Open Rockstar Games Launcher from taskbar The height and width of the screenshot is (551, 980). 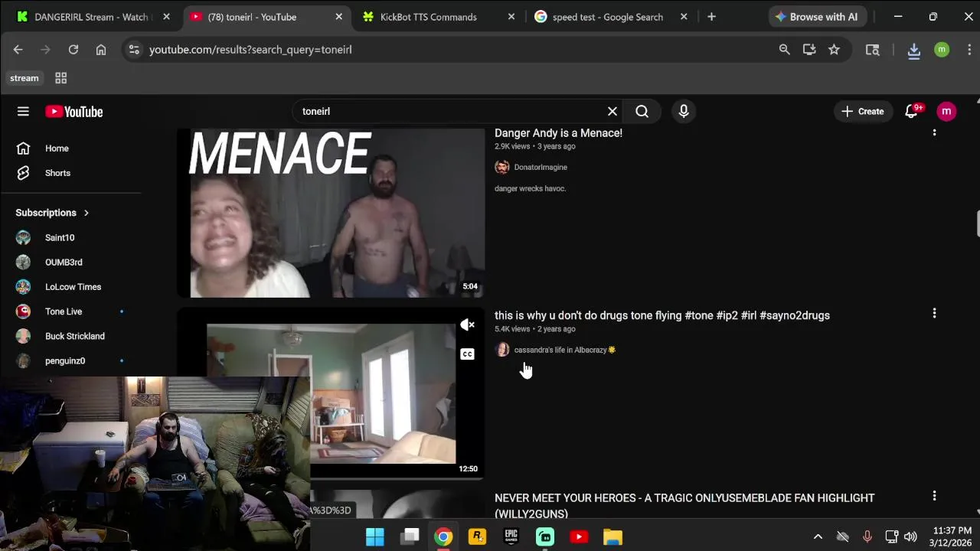click(477, 536)
